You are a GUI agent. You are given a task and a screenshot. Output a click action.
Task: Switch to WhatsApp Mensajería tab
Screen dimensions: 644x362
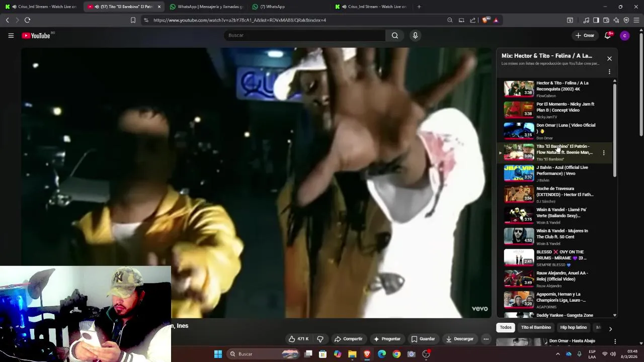click(206, 7)
